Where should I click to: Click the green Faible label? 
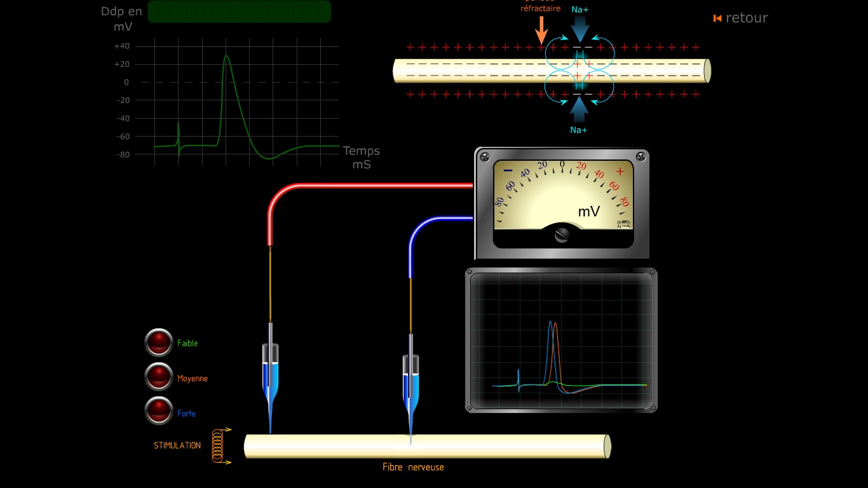coord(187,343)
